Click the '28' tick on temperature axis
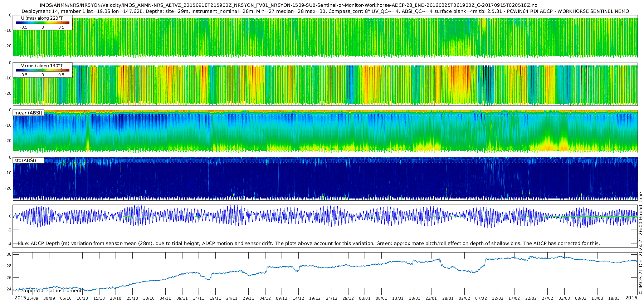The height and width of the screenshot is (304, 644). click(x=9, y=266)
